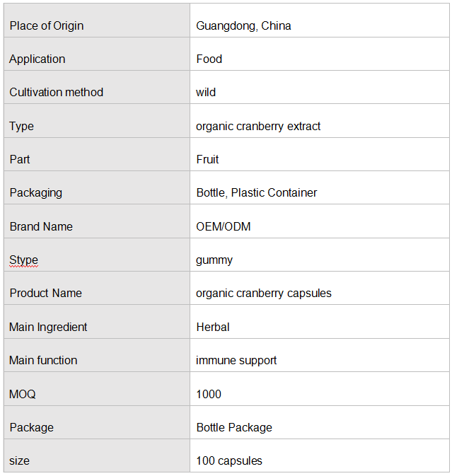The height and width of the screenshot is (476, 452).
Task: Select the 'wild' cultivation value
Action: [x=206, y=92]
